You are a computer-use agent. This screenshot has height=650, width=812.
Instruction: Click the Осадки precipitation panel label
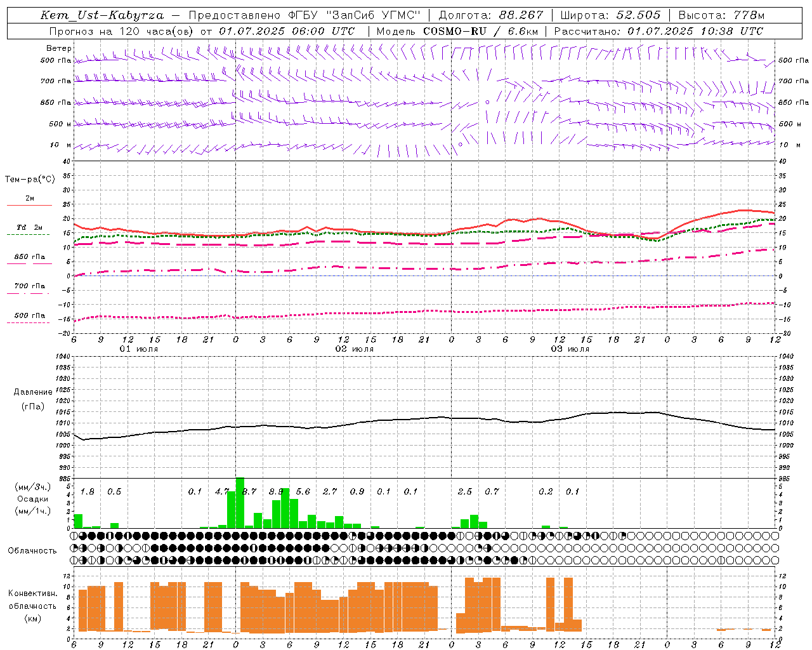(x=33, y=499)
